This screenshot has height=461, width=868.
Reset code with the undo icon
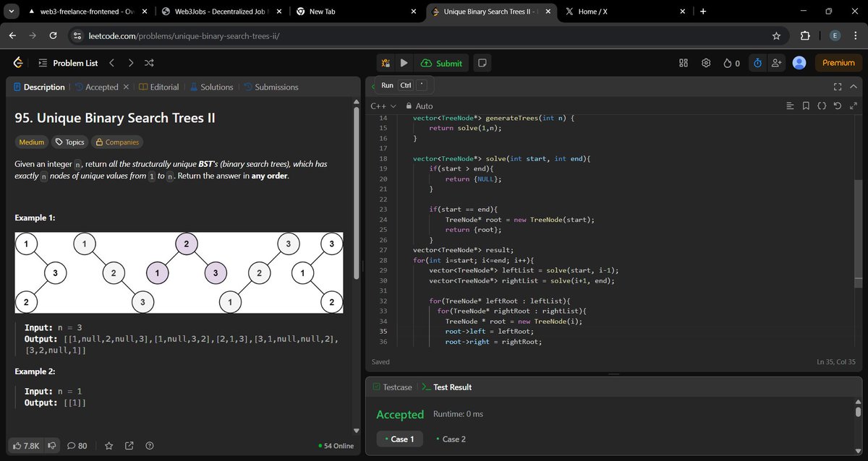tap(838, 105)
